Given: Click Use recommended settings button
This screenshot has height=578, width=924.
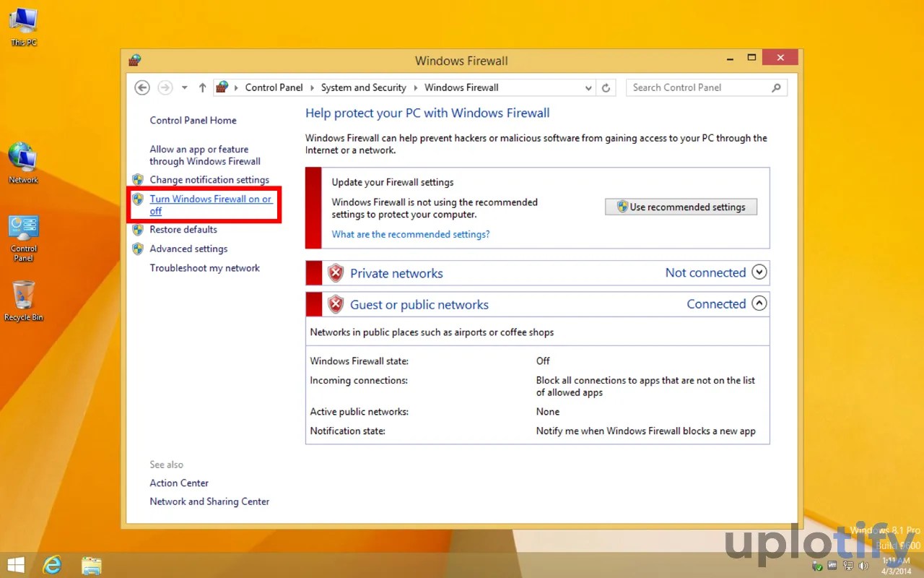Looking at the screenshot, I should (x=681, y=207).
